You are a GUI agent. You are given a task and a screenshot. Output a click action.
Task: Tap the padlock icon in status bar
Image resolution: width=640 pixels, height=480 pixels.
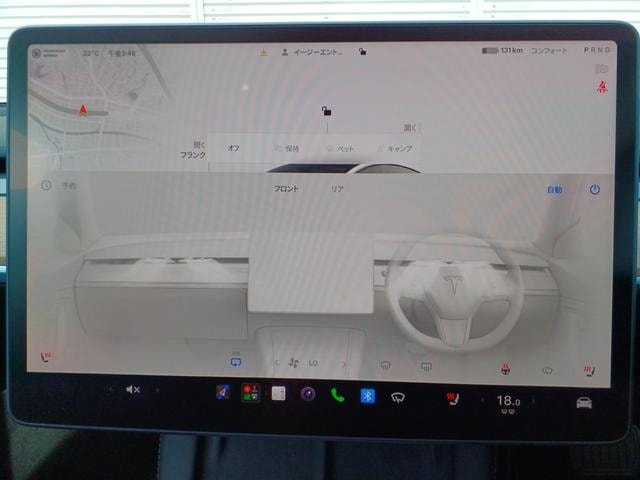pos(362,51)
